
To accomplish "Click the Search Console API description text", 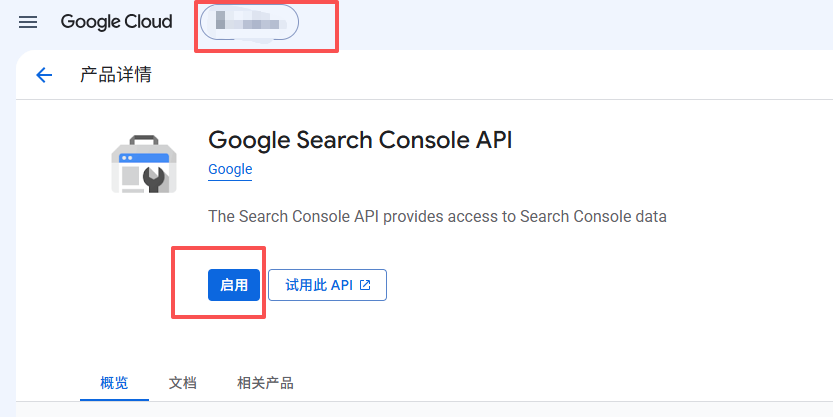I will point(437,217).
